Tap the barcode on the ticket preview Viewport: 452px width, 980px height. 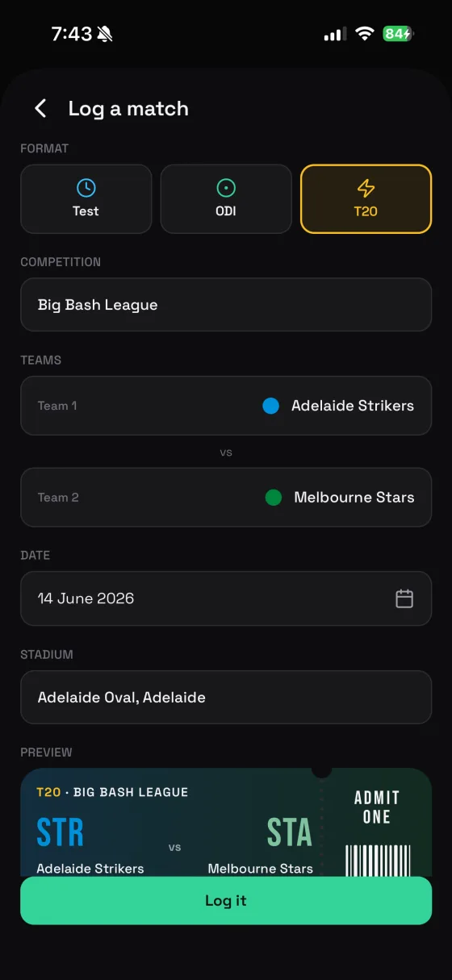[x=378, y=861]
